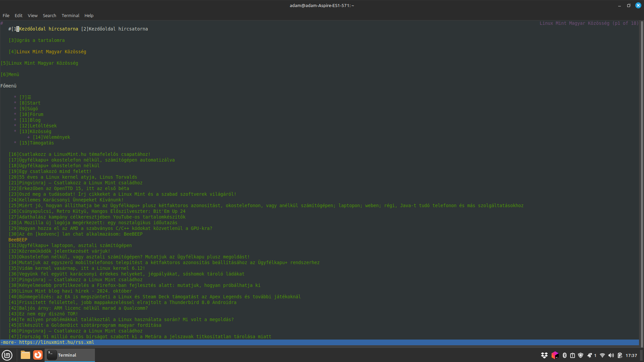Open the Bluetooth tray menu
Viewport: 644px width, 362px height.
tap(564, 355)
